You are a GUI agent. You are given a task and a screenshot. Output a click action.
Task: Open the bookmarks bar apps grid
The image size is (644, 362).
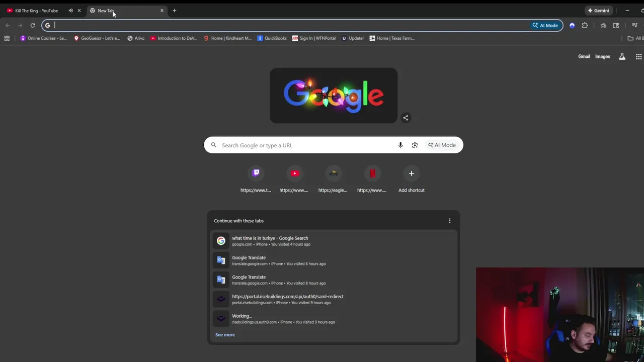(7, 38)
